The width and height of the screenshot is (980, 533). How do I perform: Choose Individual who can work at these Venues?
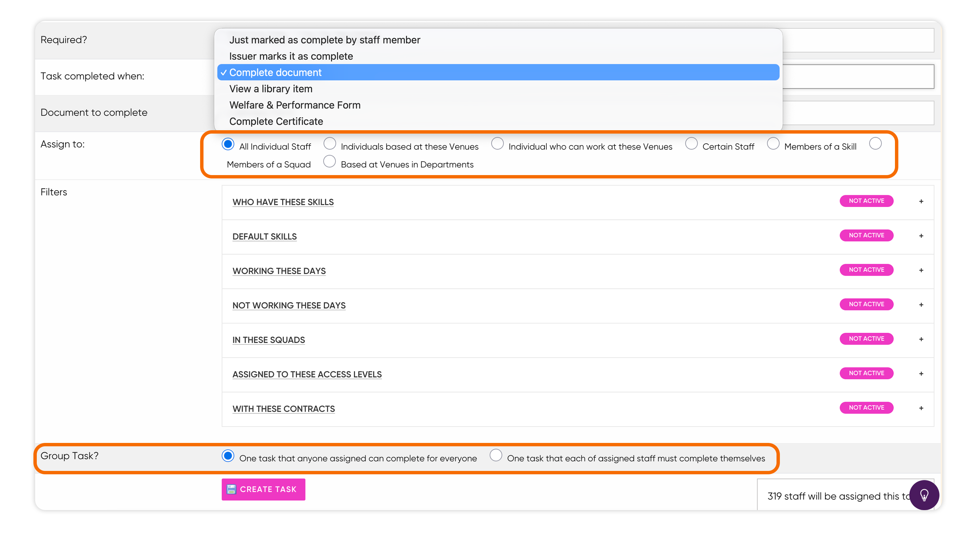pos(497,144)
